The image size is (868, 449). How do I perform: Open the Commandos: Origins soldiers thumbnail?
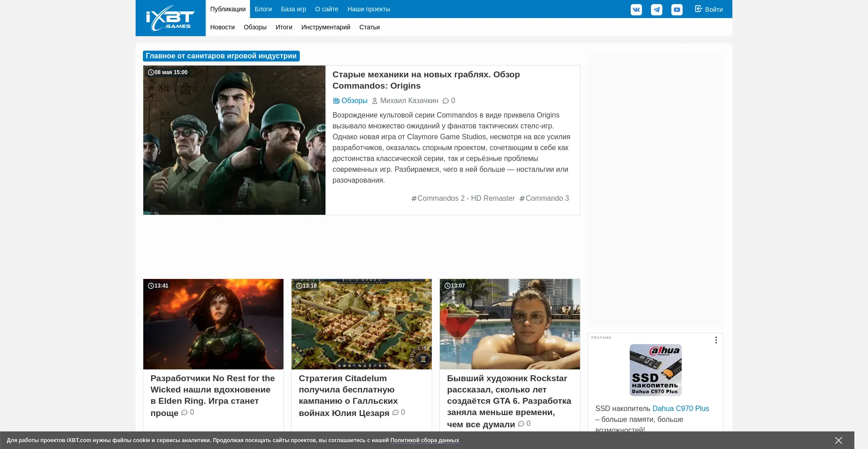234,140
